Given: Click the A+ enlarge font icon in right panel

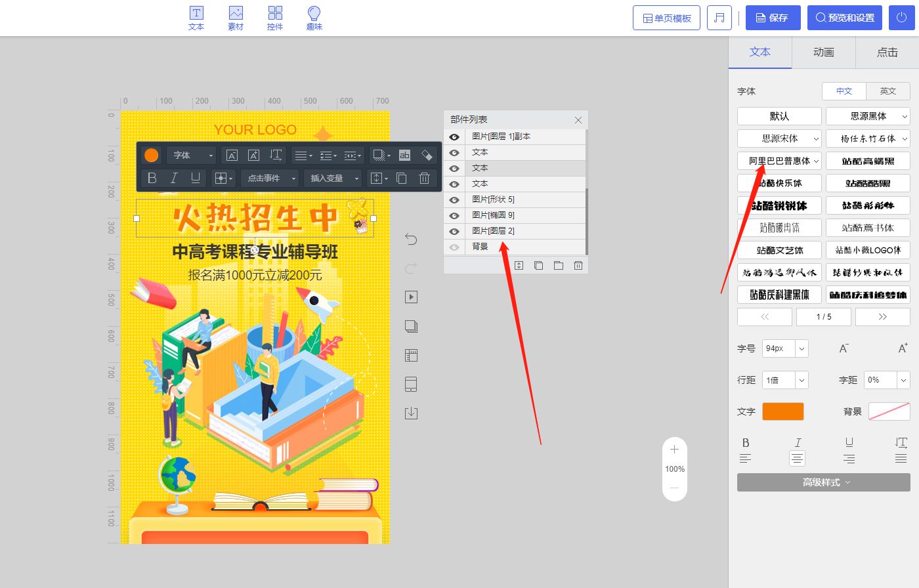Looking at the screenshot, I should 903,348.
